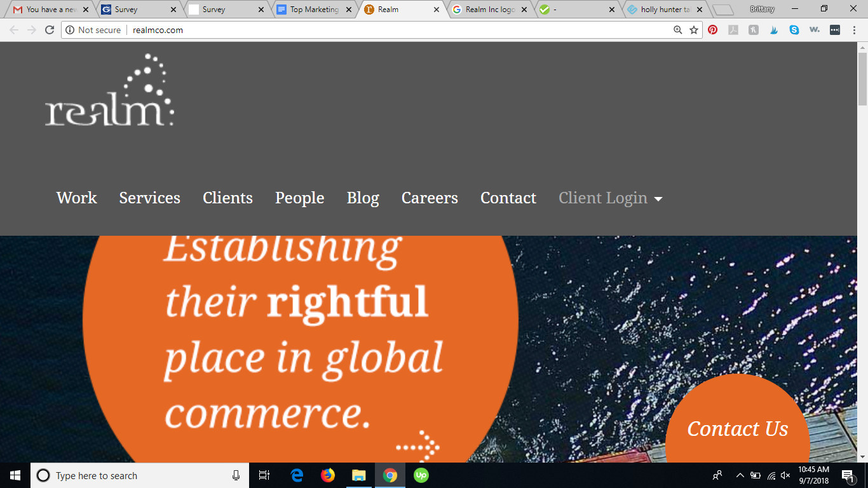Open the Pinterest extension
Image resolution: width=868 pixels, height=488 pixels.
pyautogui.click(x=713, y=30)
